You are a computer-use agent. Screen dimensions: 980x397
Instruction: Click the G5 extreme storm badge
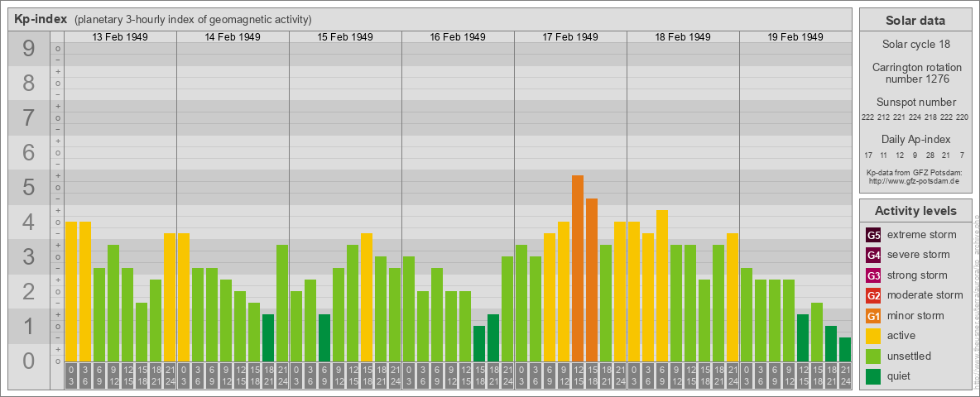pos(873,235)
